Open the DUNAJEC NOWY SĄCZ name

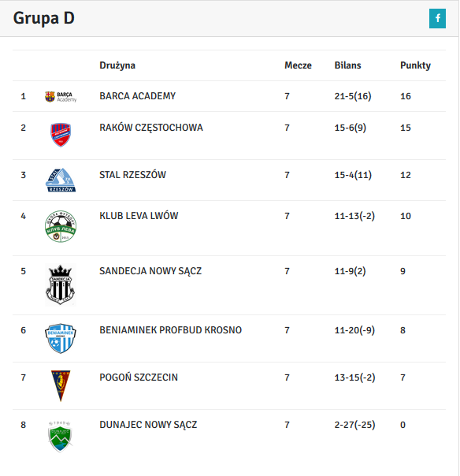[x=148, y=425]
